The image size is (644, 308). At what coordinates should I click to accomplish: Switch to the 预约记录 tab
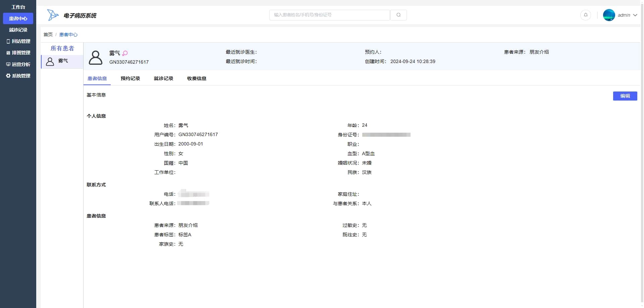click(130, 78)
